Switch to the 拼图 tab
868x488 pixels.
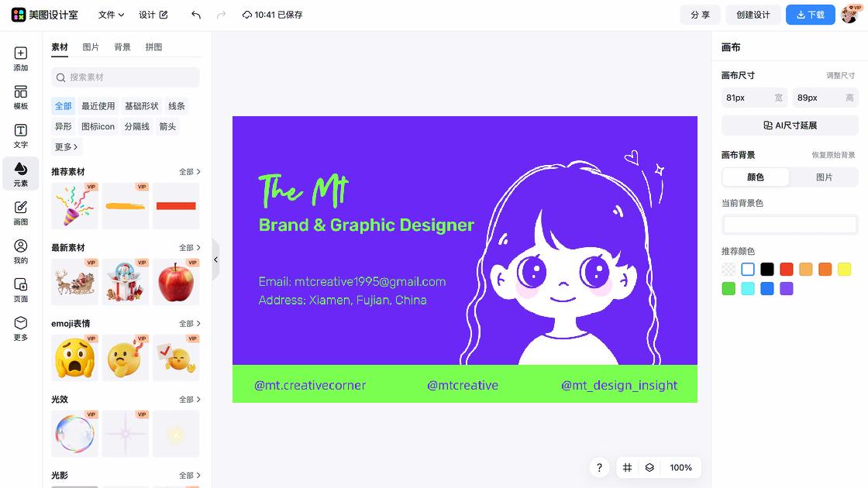(153, 47)
